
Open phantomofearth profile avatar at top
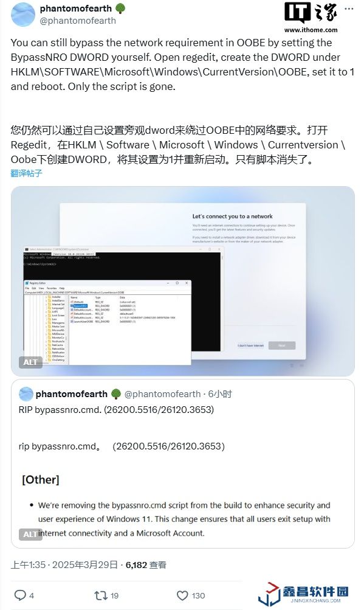(23, 15)
